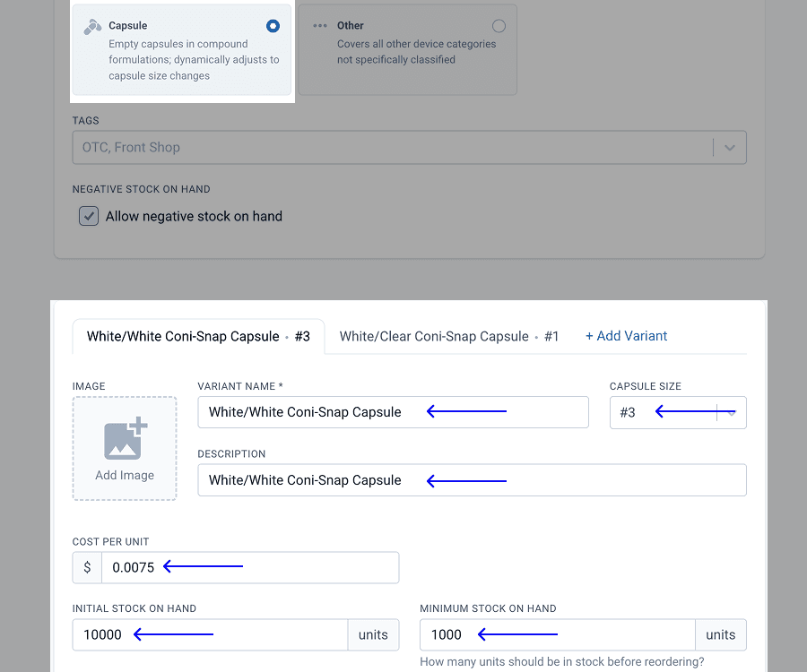
Task: Click the 'Covers all other device categories' text
Action: pos(416,52)
